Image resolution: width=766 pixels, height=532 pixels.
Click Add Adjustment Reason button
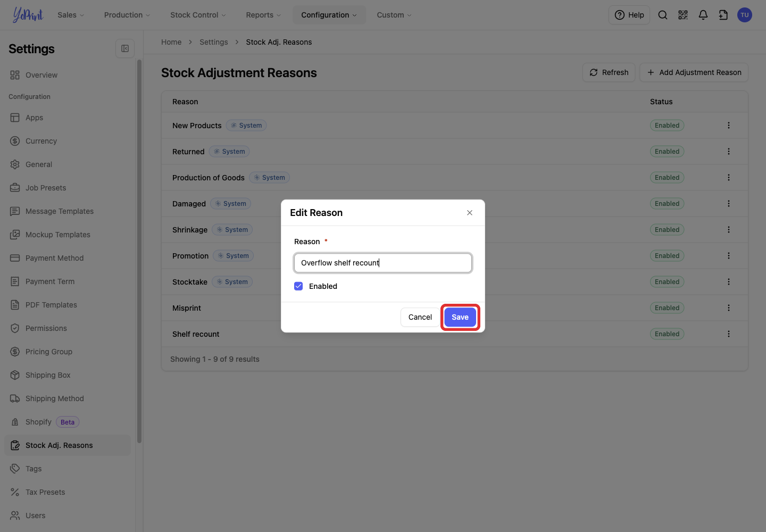point(694,72)
